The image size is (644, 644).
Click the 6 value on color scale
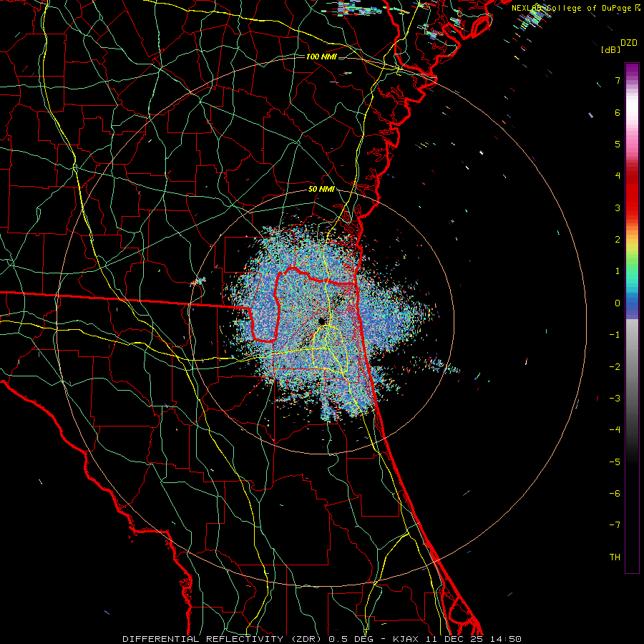618,112
